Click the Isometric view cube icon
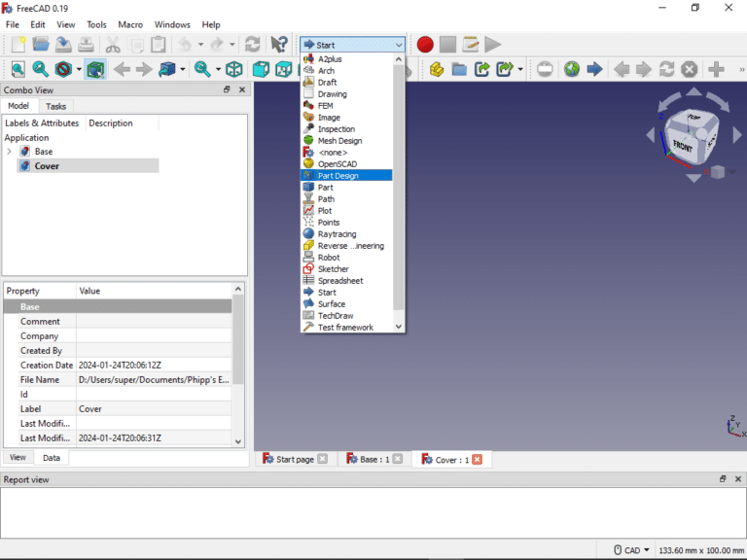Screen dimensions: 747x560 tap(233, 69)
